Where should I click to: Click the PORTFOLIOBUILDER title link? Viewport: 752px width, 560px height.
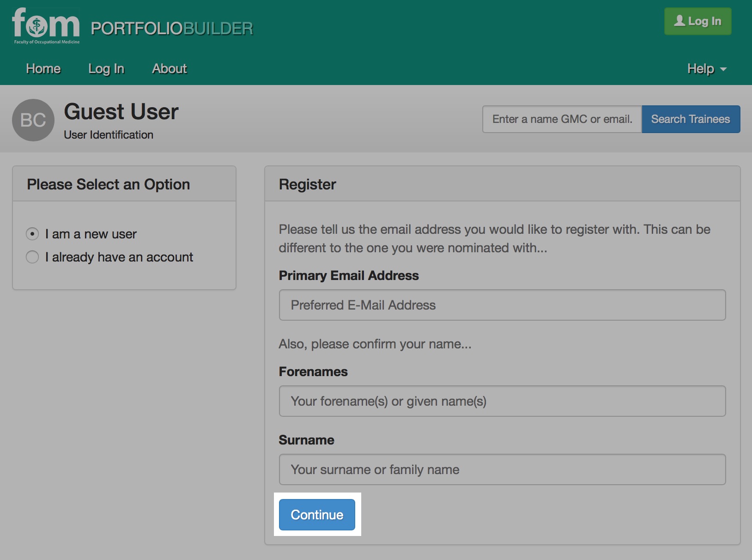pos(172,29)
